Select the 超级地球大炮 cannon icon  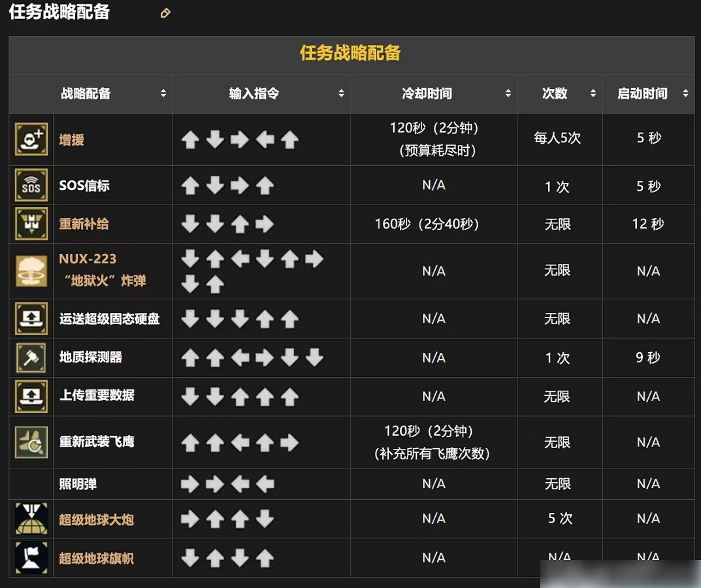[30, 519]
